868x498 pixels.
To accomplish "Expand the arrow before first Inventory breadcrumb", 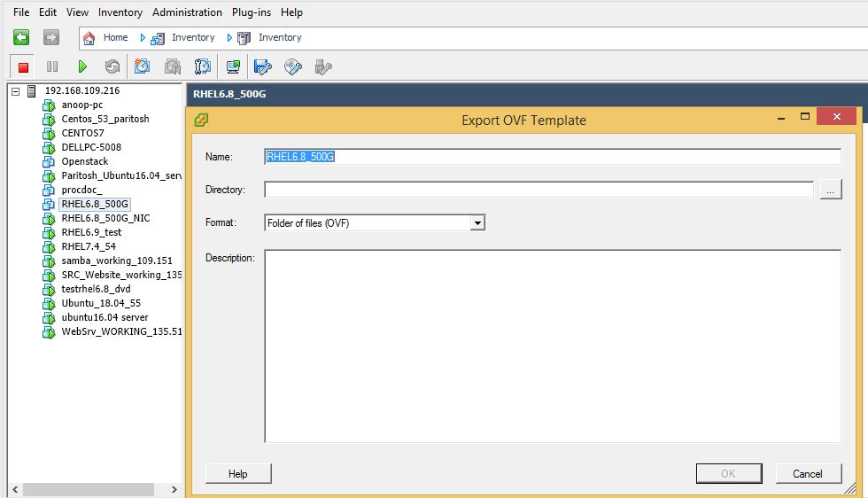I will pos(143,38).
